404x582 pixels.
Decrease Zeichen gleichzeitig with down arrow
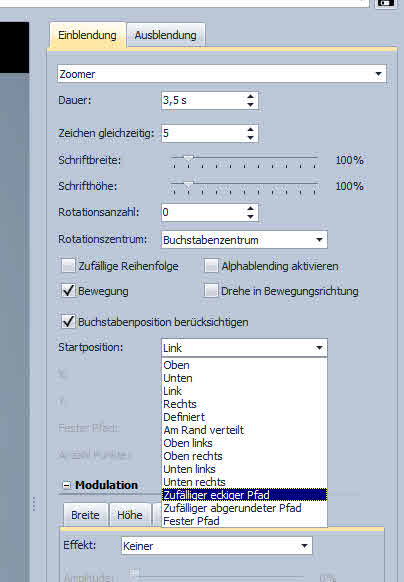click(x=251, y=138)
